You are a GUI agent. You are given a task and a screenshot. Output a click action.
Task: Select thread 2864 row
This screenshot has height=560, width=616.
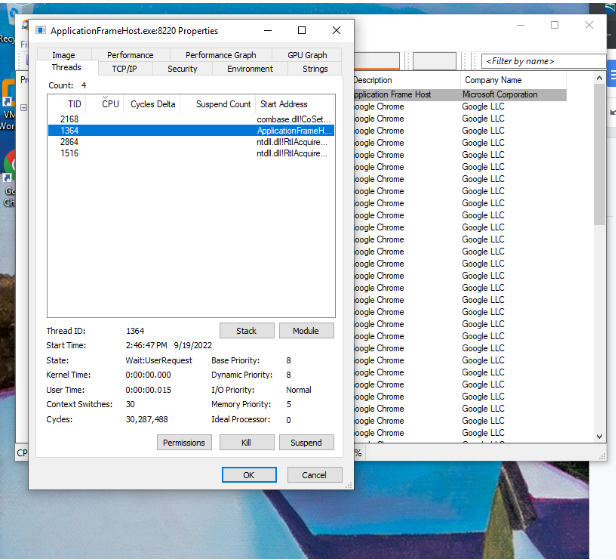[191, 142]
